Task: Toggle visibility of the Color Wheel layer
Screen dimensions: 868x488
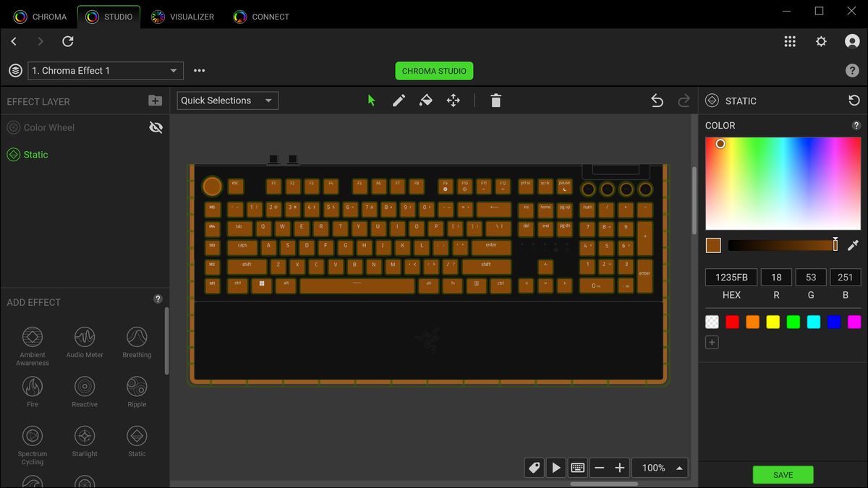Action: pyautogui.click(x=156, y=127)
